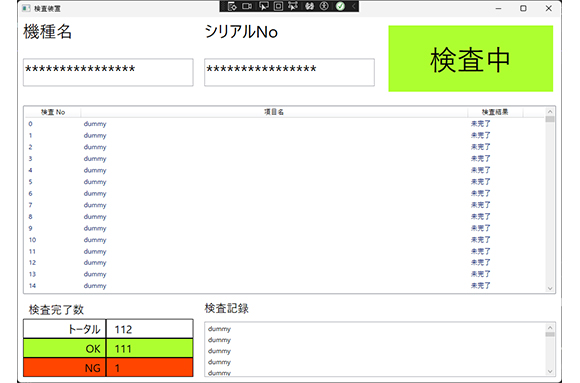
Task: Select the dummy item in row 7
Action: 95,205
